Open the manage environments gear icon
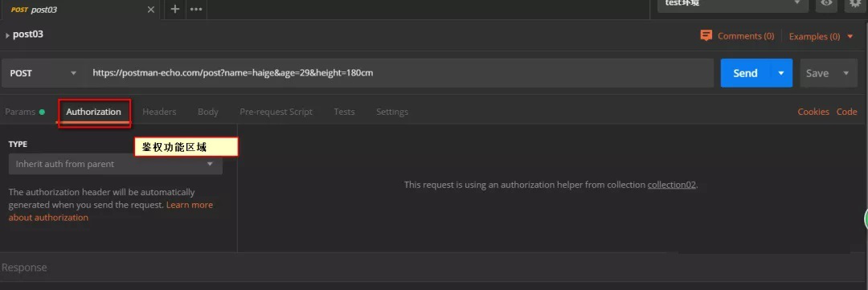868x290 pixels. tap(856, 3)
